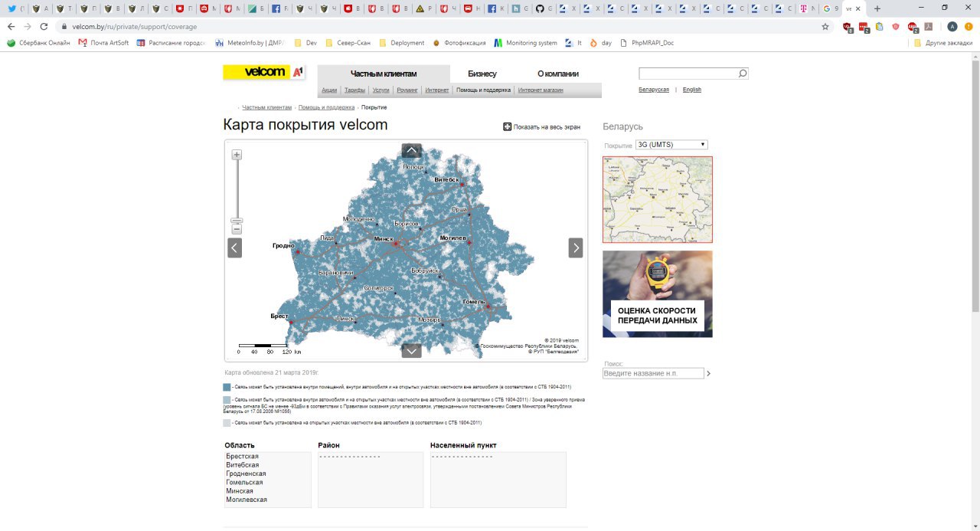Open the coverage type 3G (UMTS) dropdown
980x531 pixels.
(x=671, y=145)
